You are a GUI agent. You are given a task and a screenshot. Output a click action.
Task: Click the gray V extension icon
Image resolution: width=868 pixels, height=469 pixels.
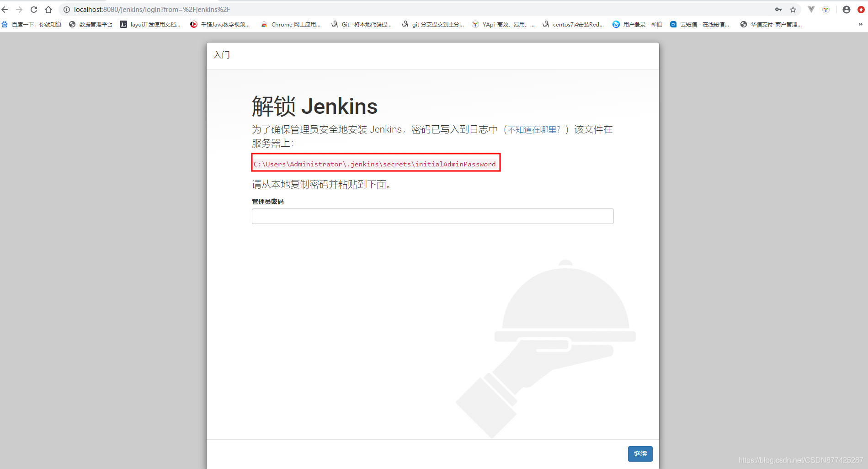click(811, 10)
